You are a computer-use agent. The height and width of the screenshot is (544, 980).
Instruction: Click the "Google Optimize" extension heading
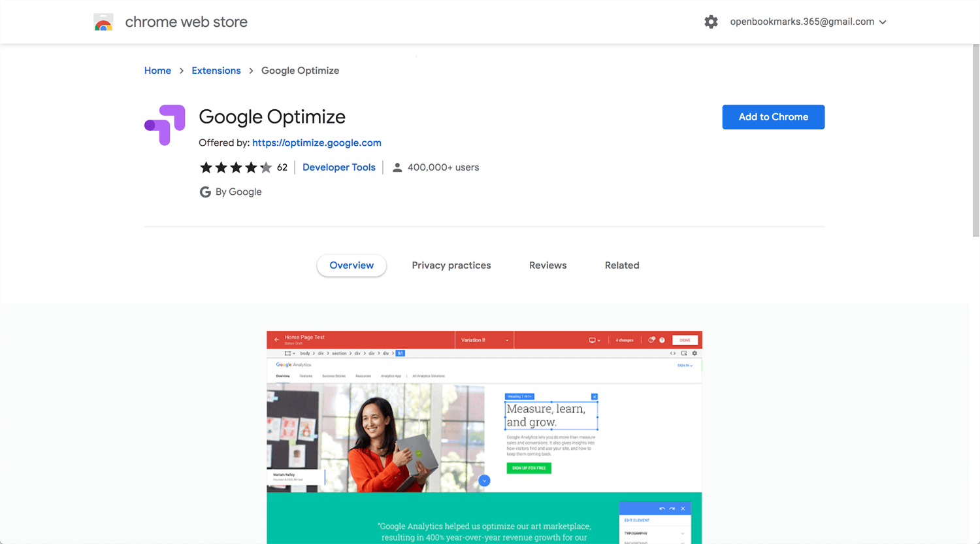click(x=272, y=117)
